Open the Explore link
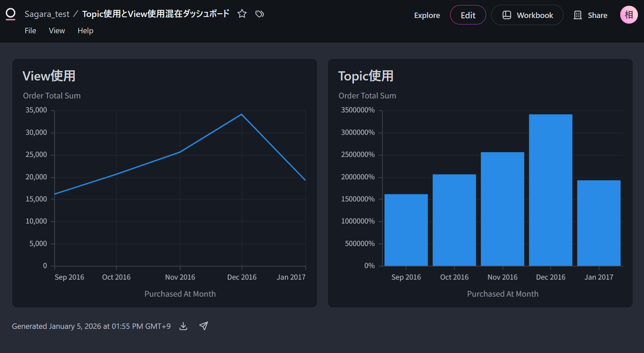This screenshot has width=644, height=353. (427, 15)
